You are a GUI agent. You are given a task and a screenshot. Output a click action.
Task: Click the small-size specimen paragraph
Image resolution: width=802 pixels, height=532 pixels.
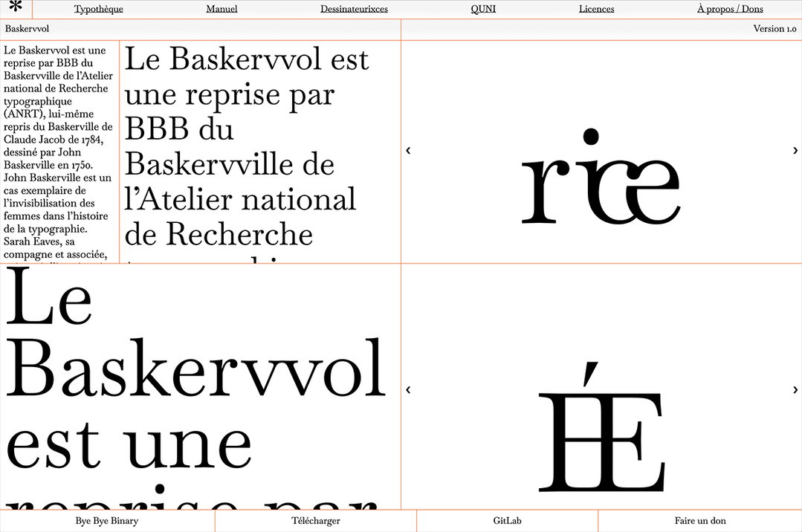coord(59,152)
